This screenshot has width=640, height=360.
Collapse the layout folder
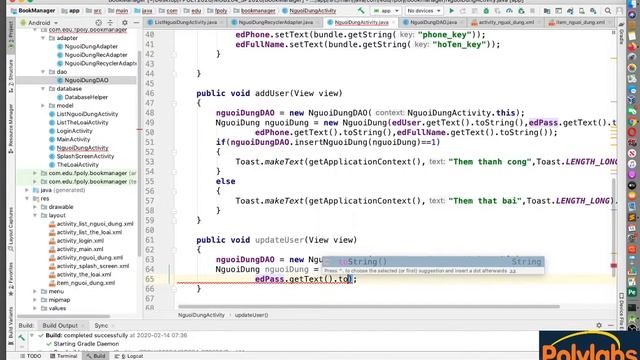coord(35,215)
